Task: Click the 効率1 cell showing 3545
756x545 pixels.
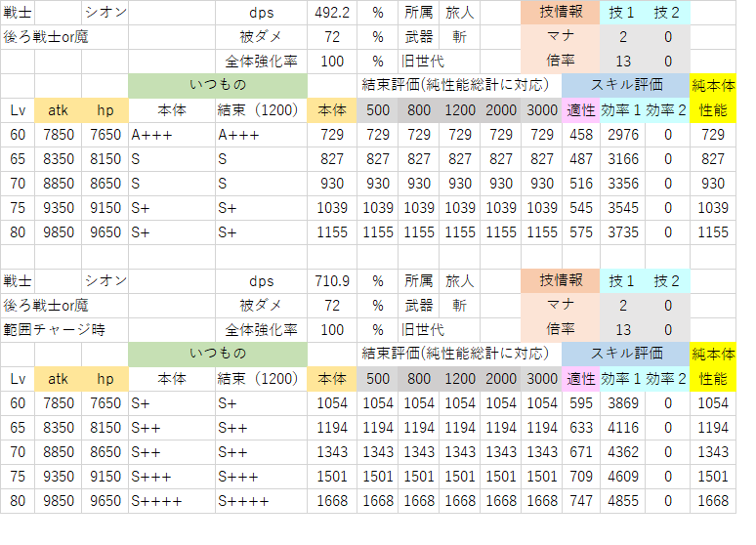Action: click(x=623, y=208)
